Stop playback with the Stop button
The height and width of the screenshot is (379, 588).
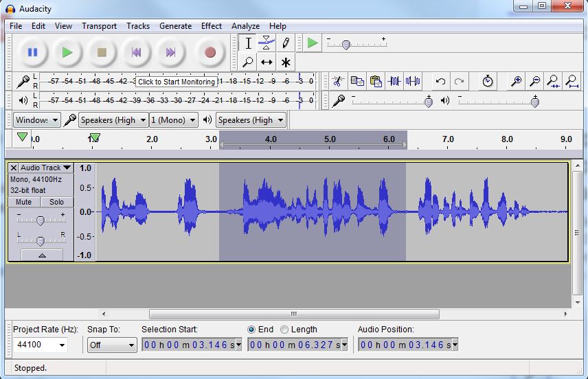point(102,52)
